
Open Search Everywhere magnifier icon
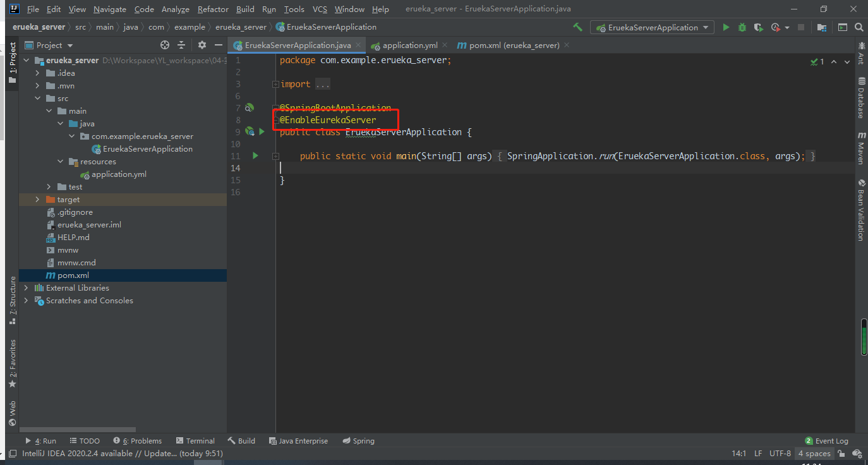859,27
